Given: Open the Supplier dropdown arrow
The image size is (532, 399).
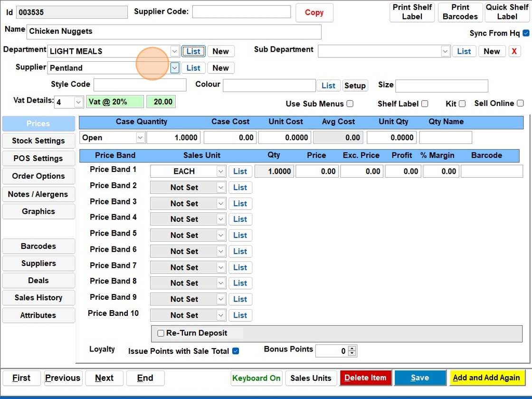Looking at the screenshot, I should click(x=174, y=68).
